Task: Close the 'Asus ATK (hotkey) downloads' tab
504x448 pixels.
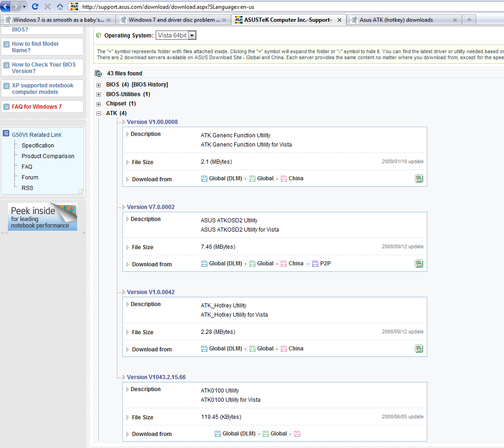Action: coord(455,20)
